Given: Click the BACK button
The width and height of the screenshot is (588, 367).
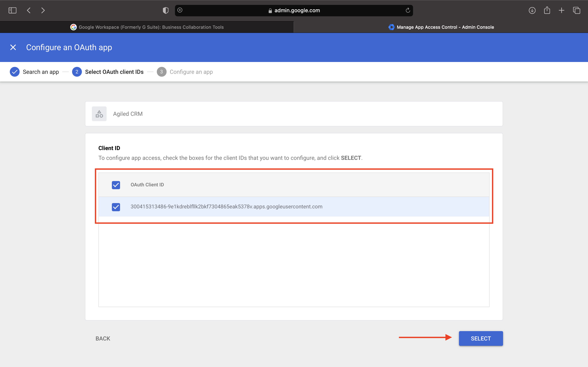Looking at the screenshot, I should (x=103, y=338).
